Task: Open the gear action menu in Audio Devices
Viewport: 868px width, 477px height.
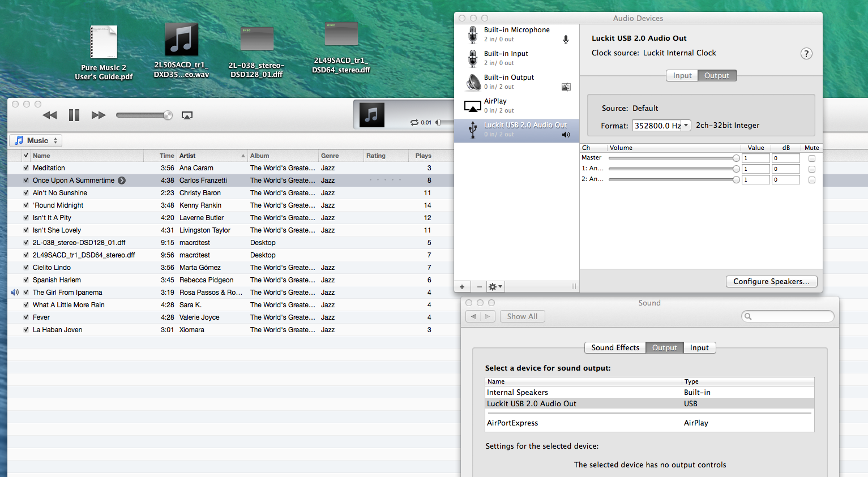Action: (x=495, y=287)
